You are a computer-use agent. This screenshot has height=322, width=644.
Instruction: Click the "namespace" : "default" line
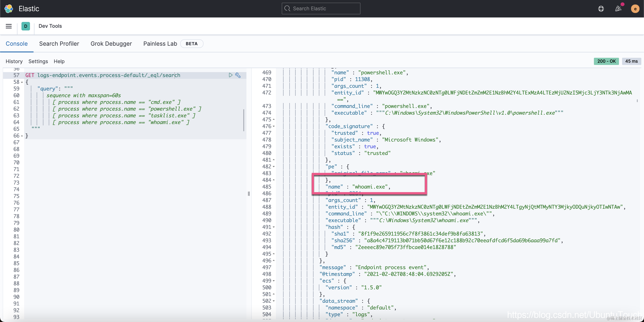point(361,308)
